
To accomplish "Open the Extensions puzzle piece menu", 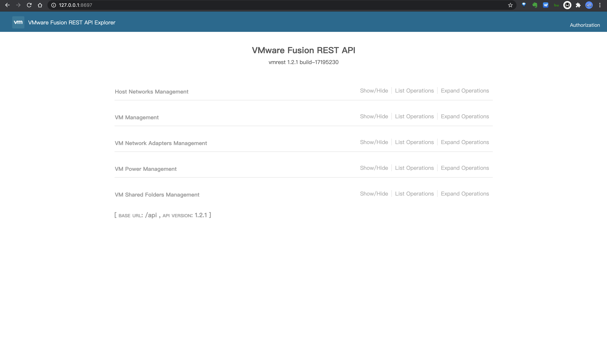I will (578, 5).
